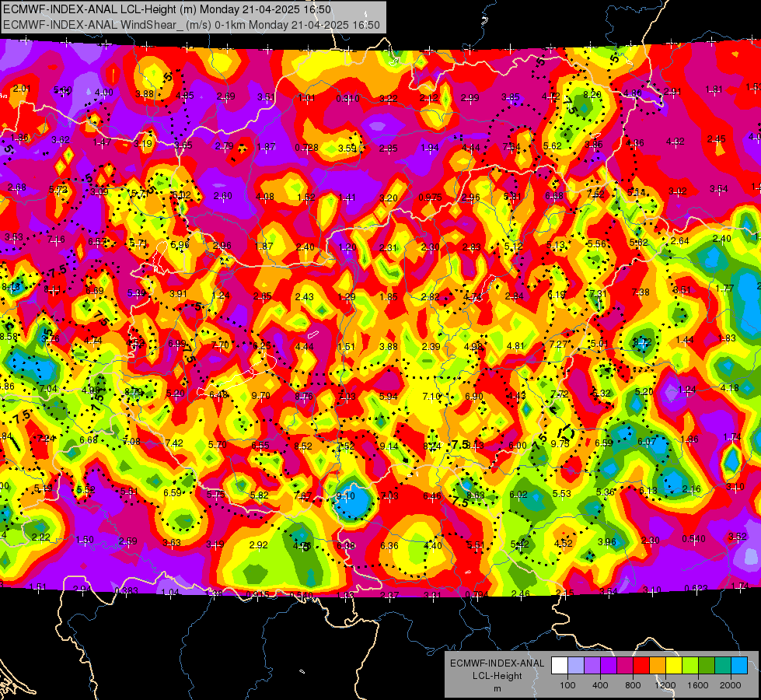
Task: Click the 800 legend tick label
Action: tap(633, 685)
